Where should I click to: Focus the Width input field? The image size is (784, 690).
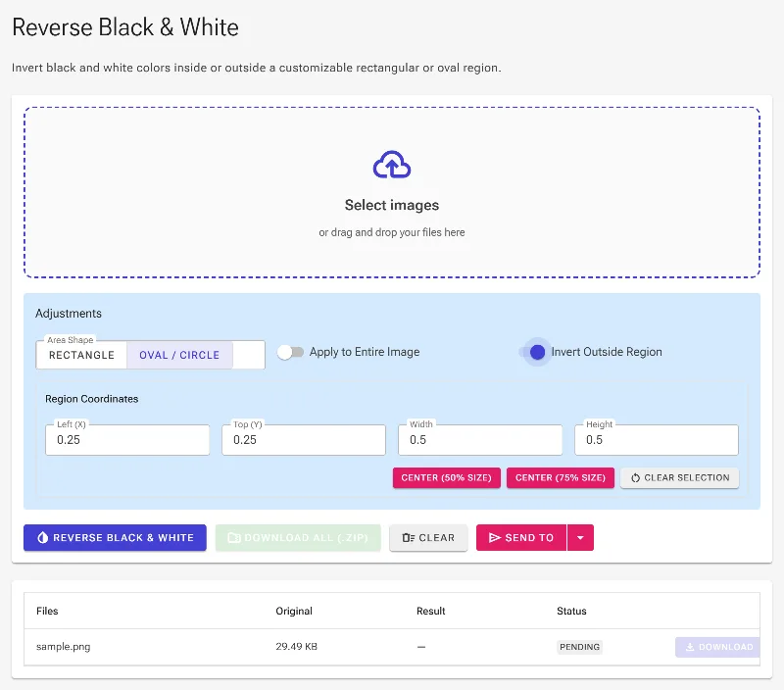[480, 440]
